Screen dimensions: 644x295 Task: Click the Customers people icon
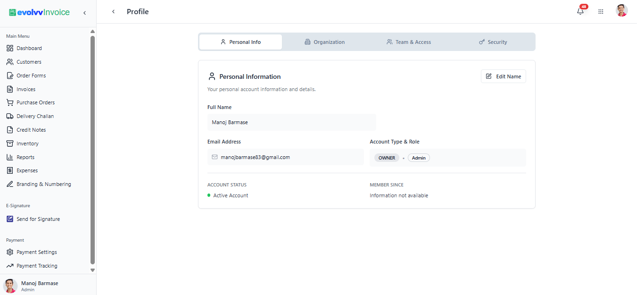coord(10,62)
